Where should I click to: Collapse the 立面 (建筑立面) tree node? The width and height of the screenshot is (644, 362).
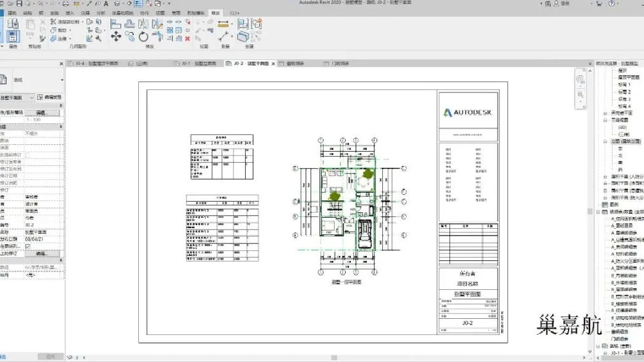[x=605, y=141]
